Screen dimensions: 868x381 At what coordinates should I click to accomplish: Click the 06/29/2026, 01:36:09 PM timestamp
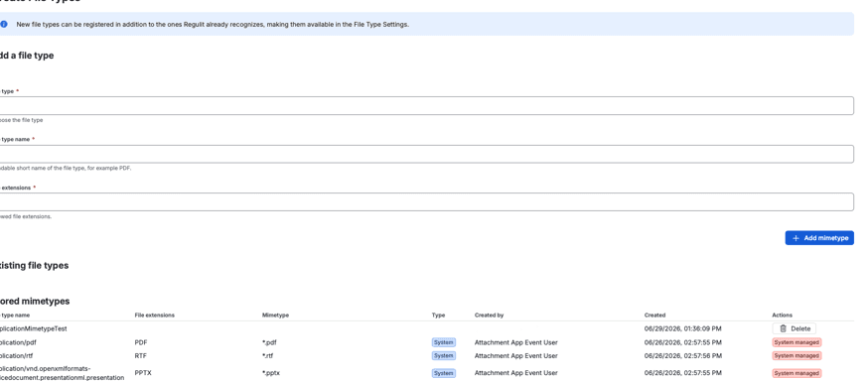click(x=682, y=328)
